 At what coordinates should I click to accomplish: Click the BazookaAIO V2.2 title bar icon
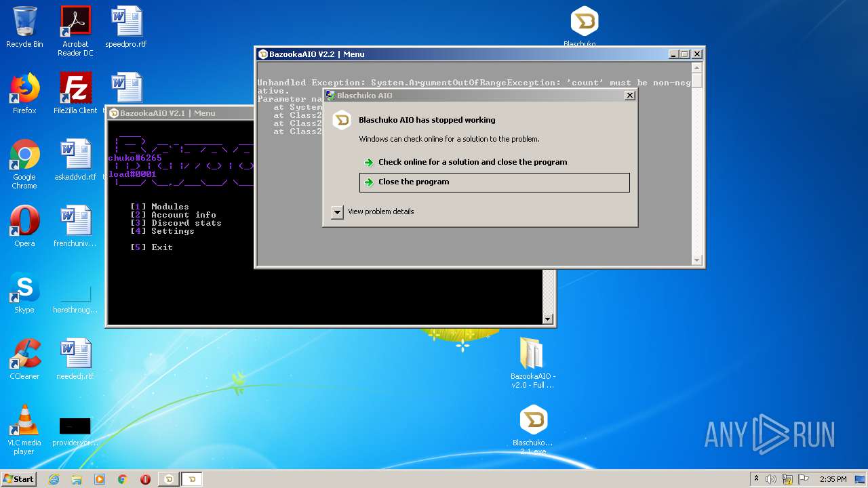click(x=263, y=54)
